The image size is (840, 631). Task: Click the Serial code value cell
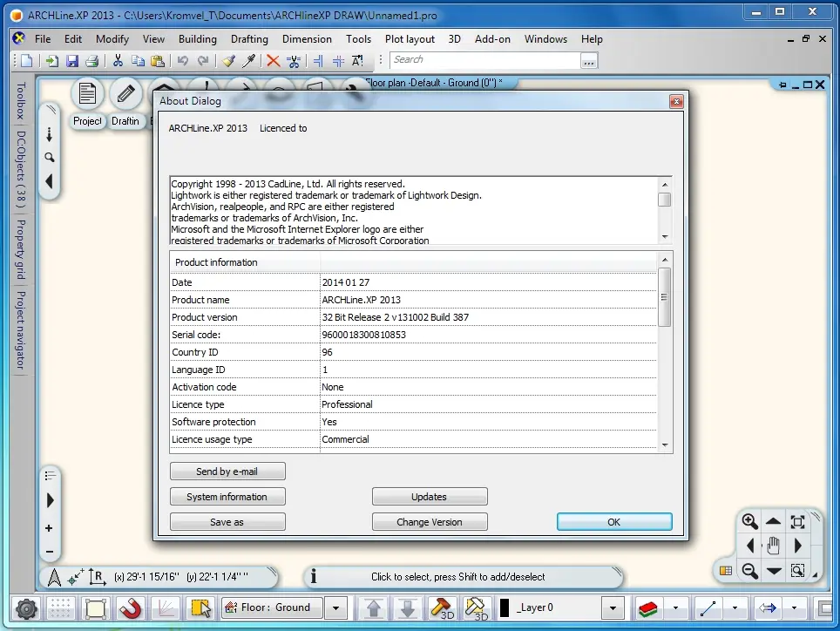click(488, 335)
